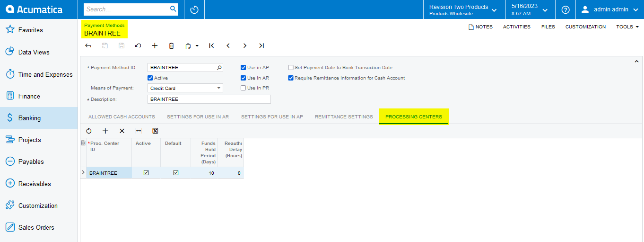Toggle the Active payment method checkbox
The height and width of the screenshot is (242, 644).
tap(150, 78)
